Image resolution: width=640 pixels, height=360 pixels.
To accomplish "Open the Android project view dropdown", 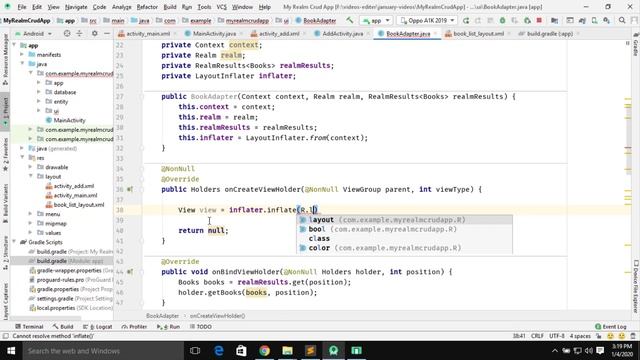I will pos(33,33).
